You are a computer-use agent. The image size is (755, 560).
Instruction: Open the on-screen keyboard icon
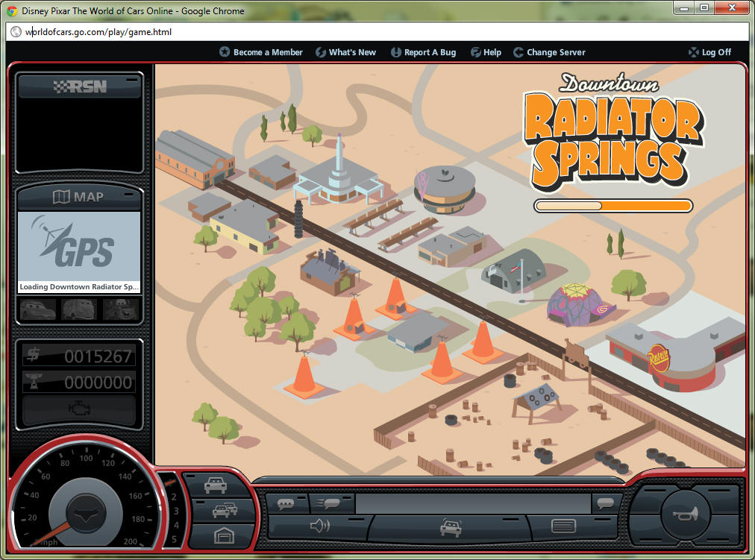pyautogui.click(x=563, y=526)
